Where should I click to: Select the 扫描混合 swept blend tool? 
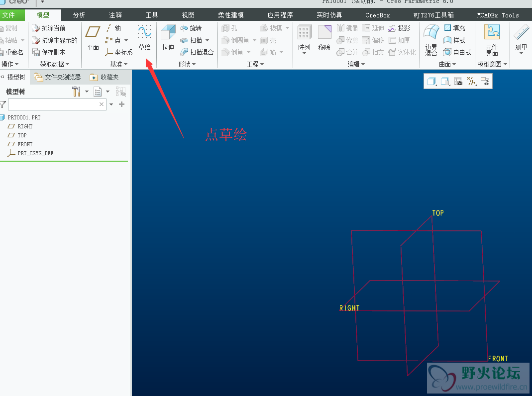(x=197, y=52)
